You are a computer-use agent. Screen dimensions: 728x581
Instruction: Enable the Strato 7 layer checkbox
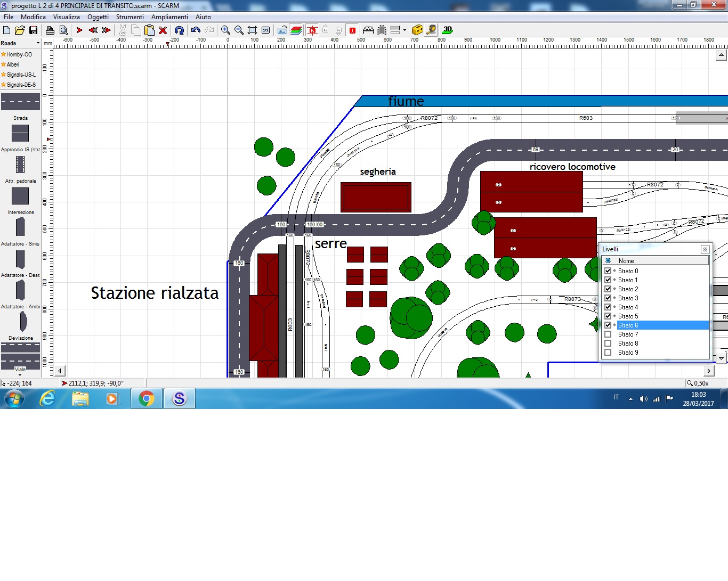[x=608, y=334]
